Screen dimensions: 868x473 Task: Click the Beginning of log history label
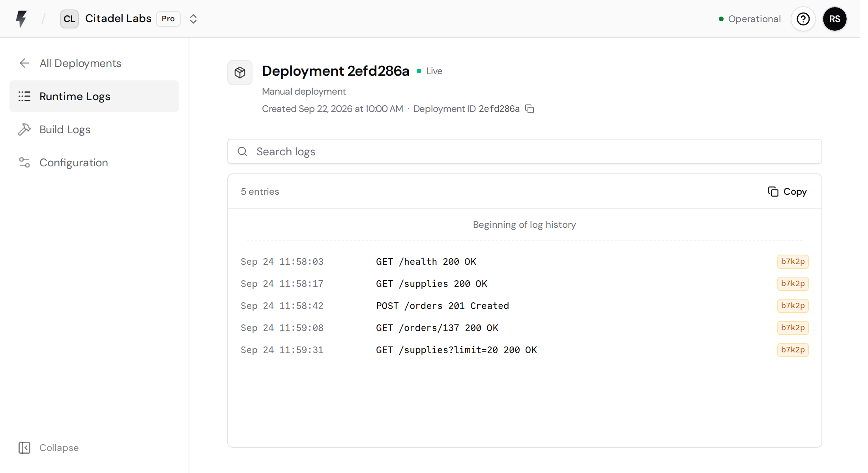click(x=524, y=225)
